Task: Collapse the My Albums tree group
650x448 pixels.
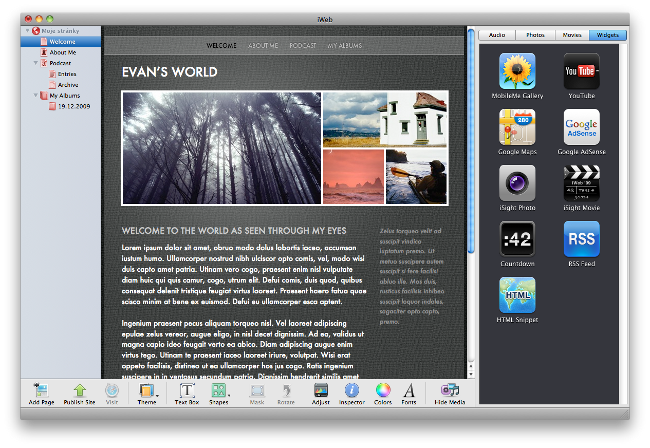Action: (37, 95)
